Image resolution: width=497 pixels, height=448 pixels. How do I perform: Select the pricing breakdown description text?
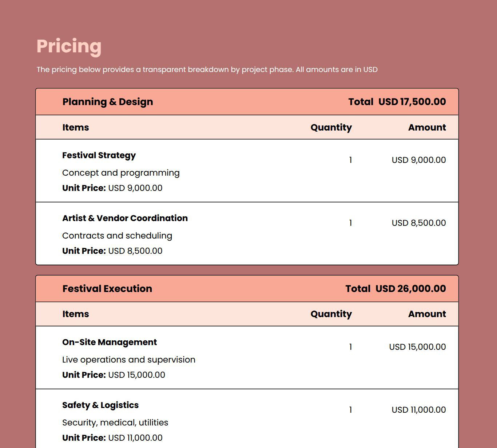[207, 69]
